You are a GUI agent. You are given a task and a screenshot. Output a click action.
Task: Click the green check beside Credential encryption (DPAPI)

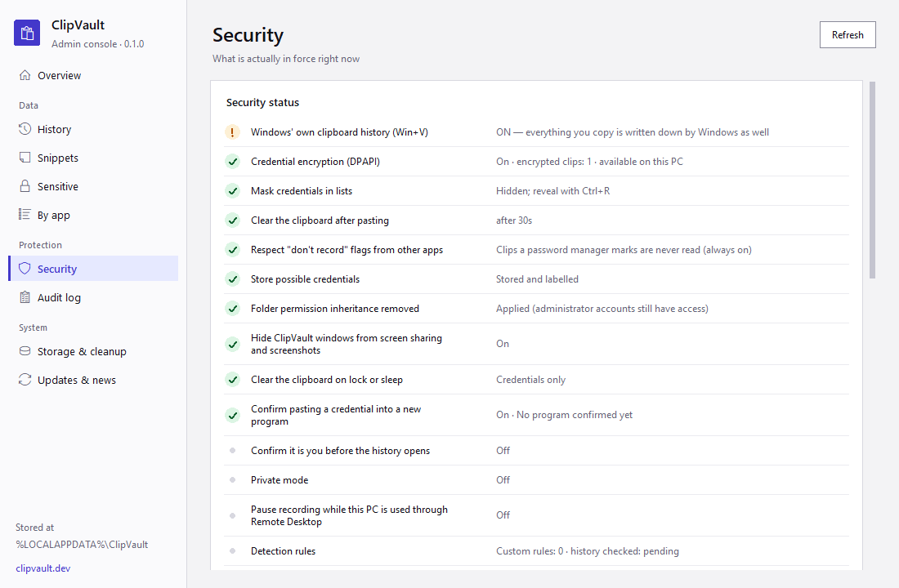pyautogui.click(x=232, y=162)
